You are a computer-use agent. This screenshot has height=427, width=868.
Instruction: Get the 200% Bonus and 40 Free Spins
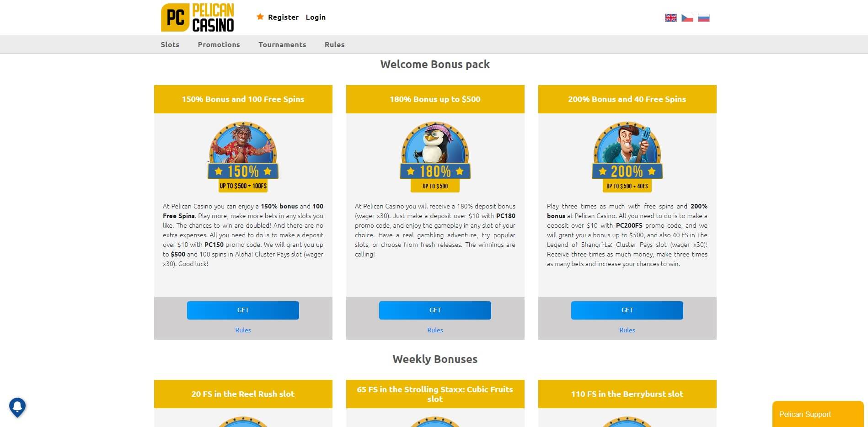[627, 310]
